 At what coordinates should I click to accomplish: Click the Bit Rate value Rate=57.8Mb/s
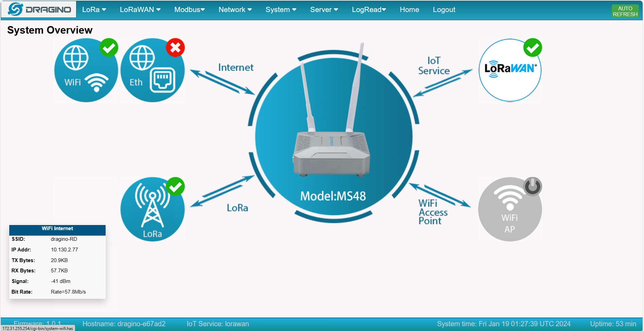(68, 292)
